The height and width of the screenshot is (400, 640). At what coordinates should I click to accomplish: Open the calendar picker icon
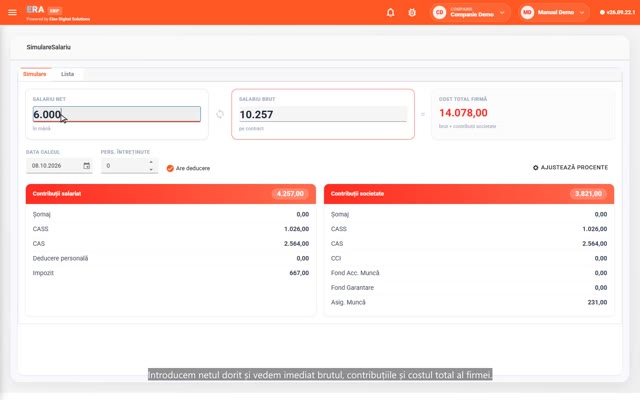pos(87,166)
